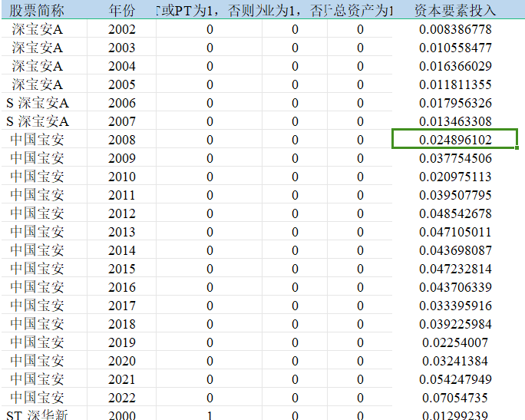Click the value 0.008386778

(455, 29)
